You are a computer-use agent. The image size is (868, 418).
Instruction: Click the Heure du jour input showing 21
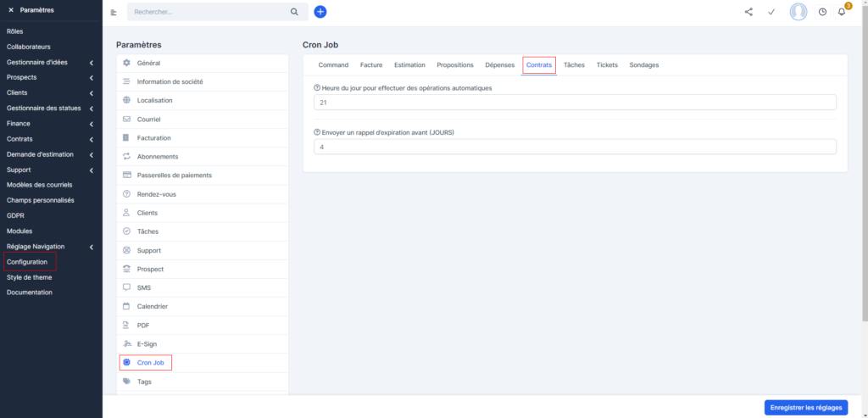575,103
